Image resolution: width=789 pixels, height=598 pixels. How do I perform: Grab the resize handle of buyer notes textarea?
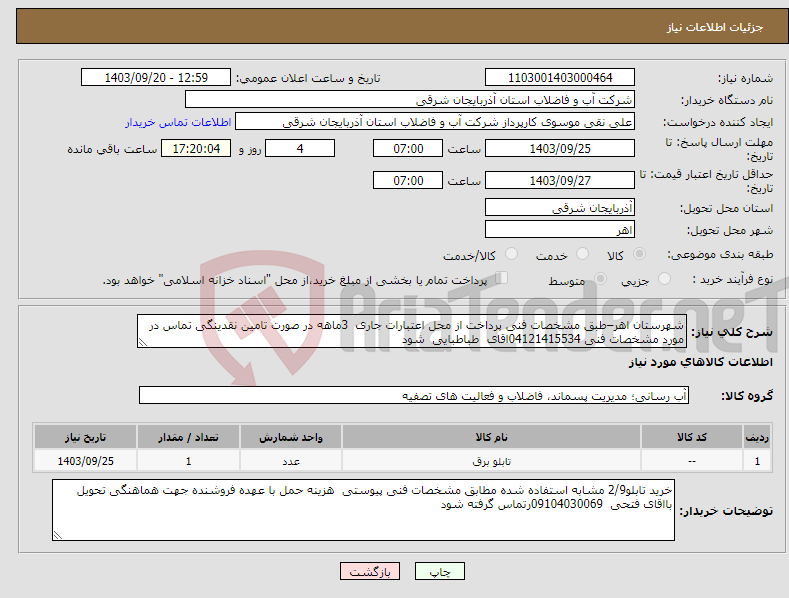click(x=58, y=535)
